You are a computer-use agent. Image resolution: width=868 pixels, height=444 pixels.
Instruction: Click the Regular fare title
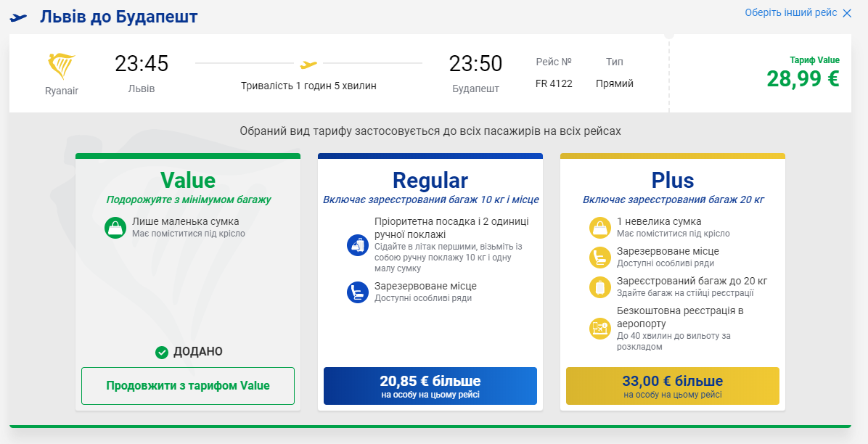point(430,181)
